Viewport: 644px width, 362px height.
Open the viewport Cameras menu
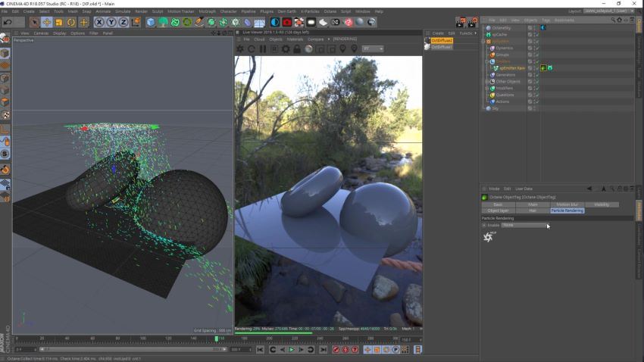point(41,33)
